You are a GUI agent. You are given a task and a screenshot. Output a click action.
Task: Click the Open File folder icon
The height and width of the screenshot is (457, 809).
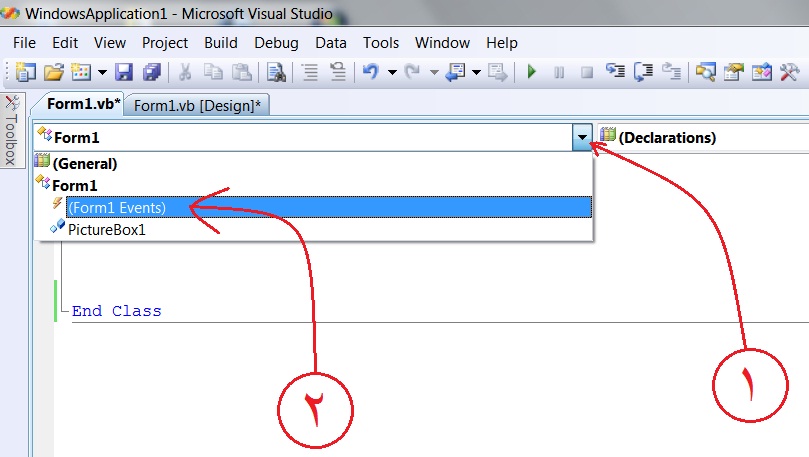click(53, 72)
